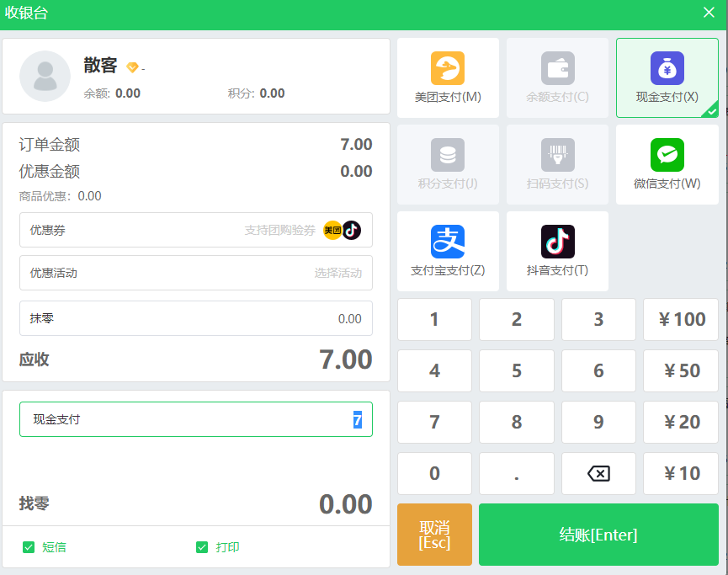Viewport: 728px width, 575px height.
Task: Choose balance payment (余额支付)
Action: point(558,77)
